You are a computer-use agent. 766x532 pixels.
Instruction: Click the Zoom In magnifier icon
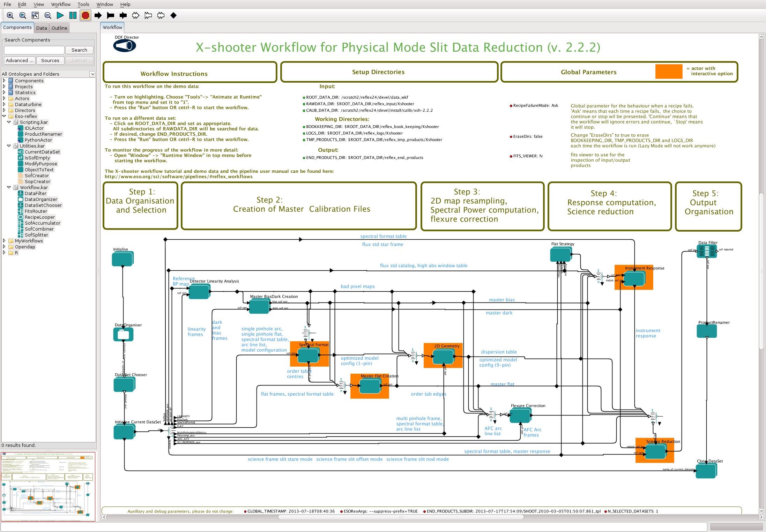pos(10,15)
